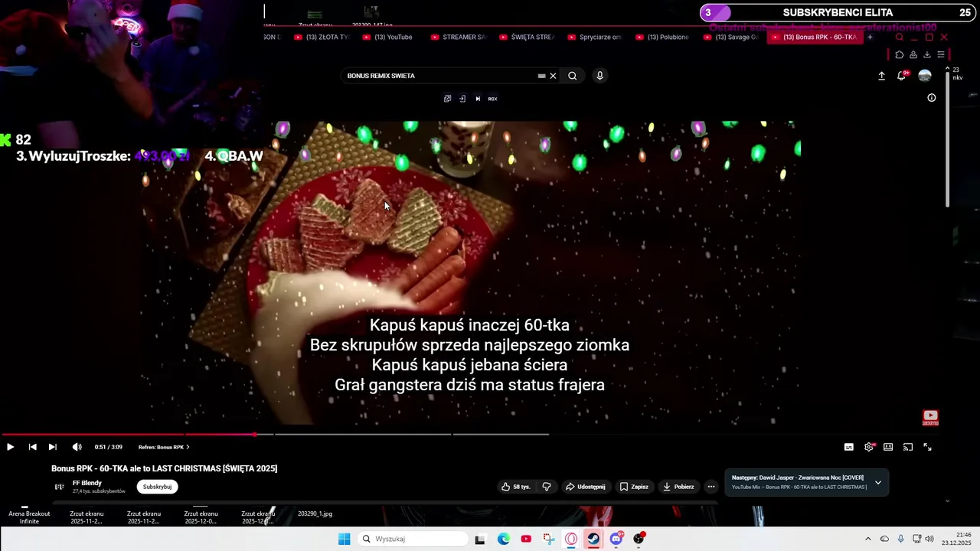Switch to theater mode view
The image size is (980, 551).
click(888, 447)
